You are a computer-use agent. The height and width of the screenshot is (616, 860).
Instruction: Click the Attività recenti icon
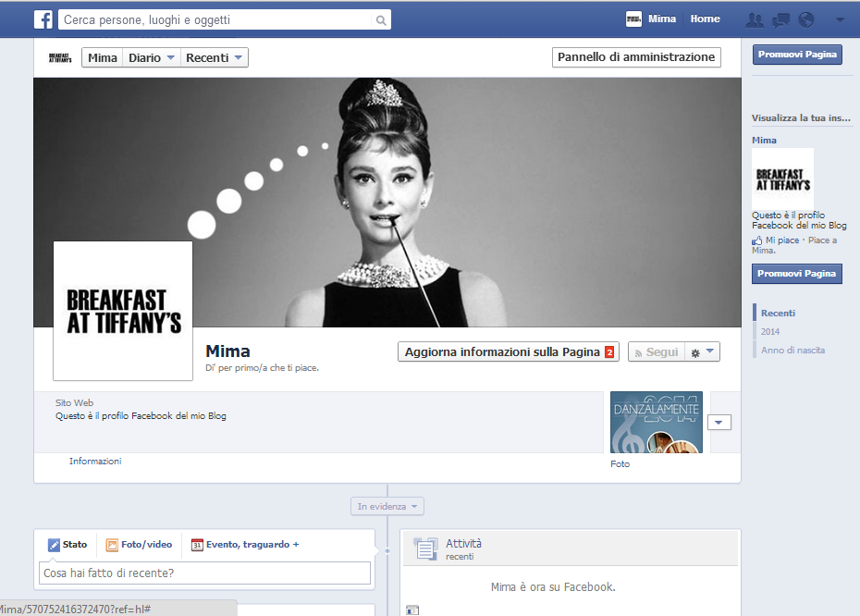point(425,548)
